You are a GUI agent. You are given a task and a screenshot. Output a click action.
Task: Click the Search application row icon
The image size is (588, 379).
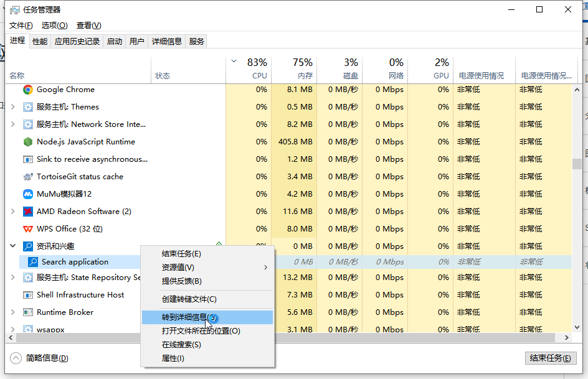point(32,262)
